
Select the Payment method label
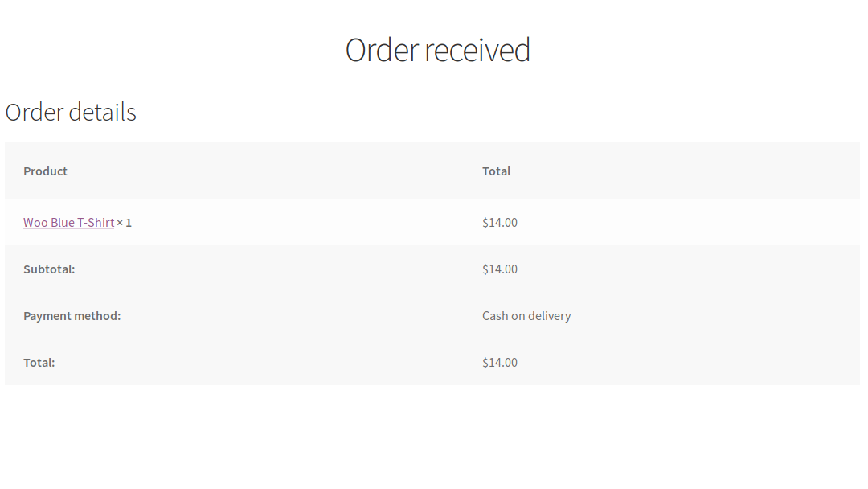[x=72, y=315]
